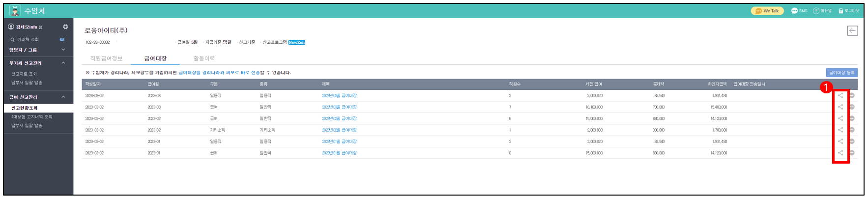Click the back arrow icon at top right
This screenshot has width=868, height=199.
pos(852,31)
